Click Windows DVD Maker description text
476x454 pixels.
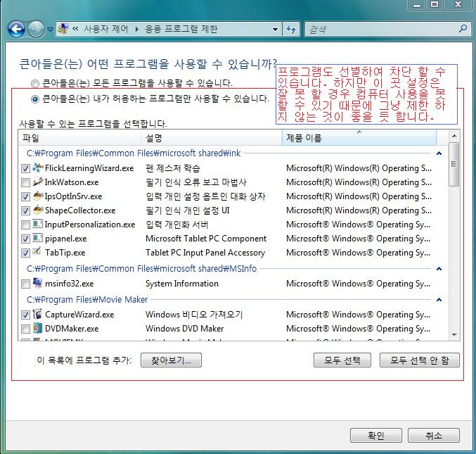click(x=185, y=329)
